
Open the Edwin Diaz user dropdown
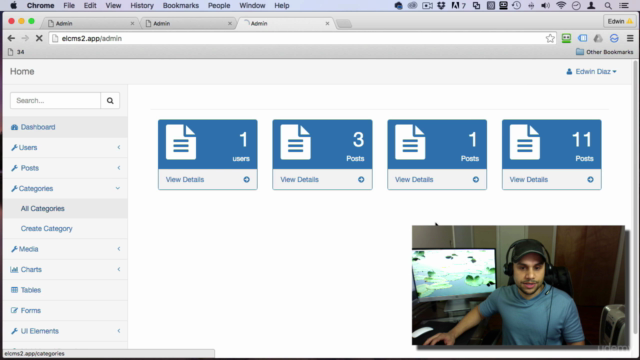click(x=591, y=71)
